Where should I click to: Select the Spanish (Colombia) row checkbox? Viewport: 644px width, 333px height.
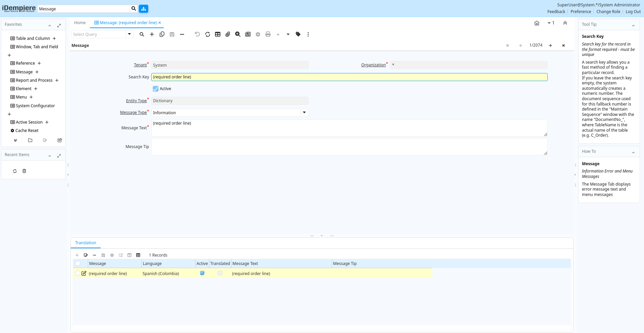click(78, 273)
